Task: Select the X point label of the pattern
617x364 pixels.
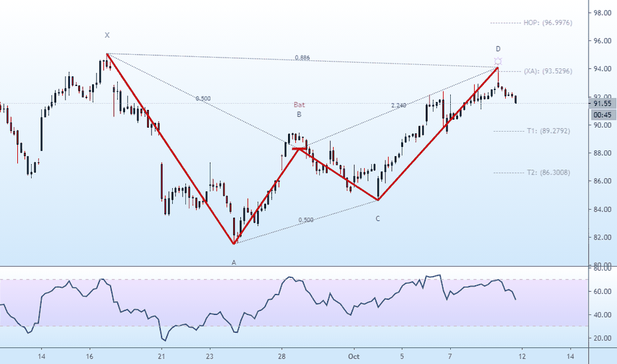Action: point(107,36)
